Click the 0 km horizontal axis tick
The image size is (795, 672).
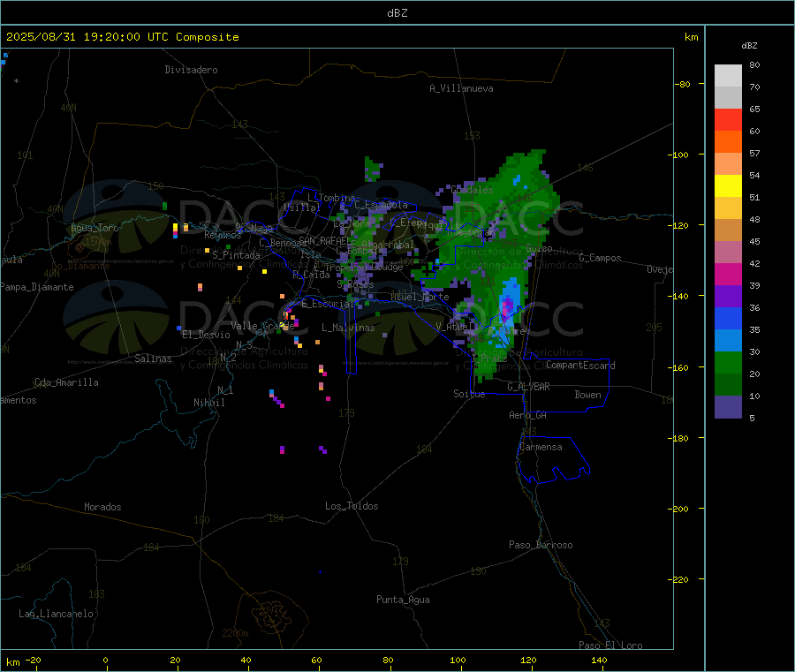tap(105, 660)
